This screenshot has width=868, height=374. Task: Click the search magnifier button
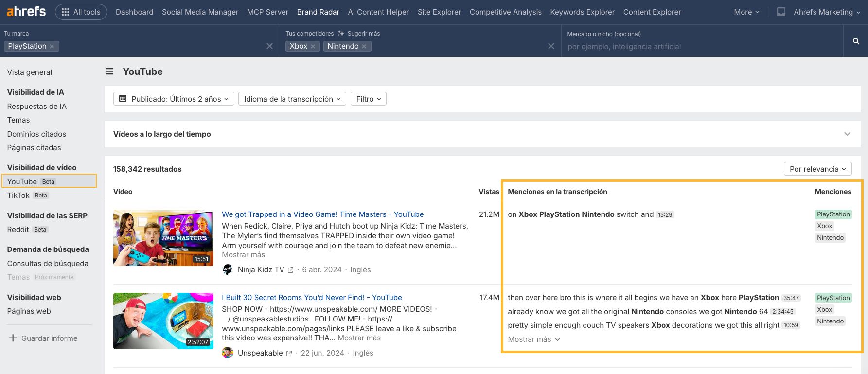856,41
